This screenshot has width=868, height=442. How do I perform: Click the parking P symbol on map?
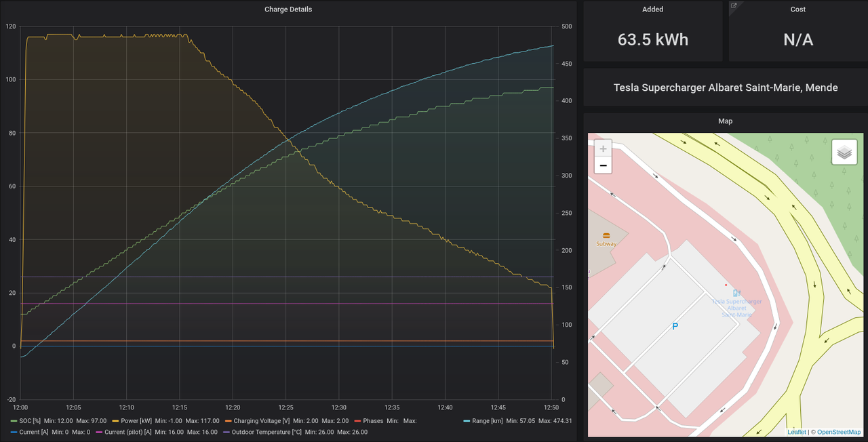pyautogui.click(x=675, y=327)
